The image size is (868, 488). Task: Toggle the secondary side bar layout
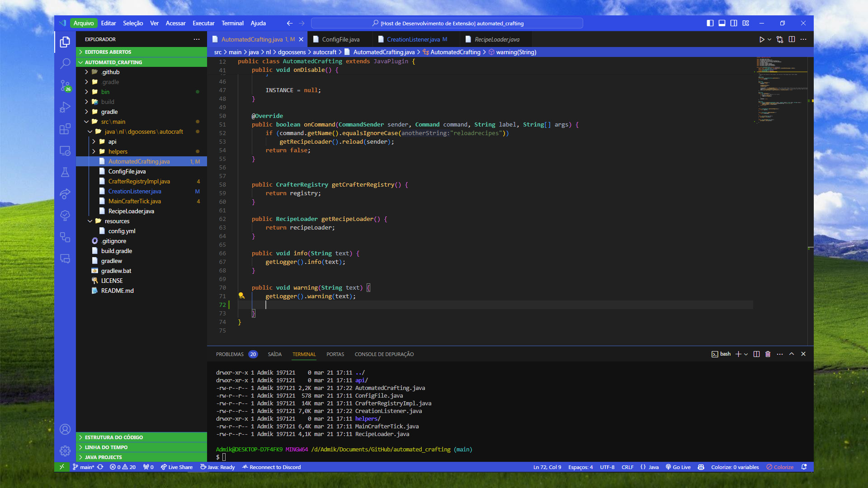click(734, 23)
